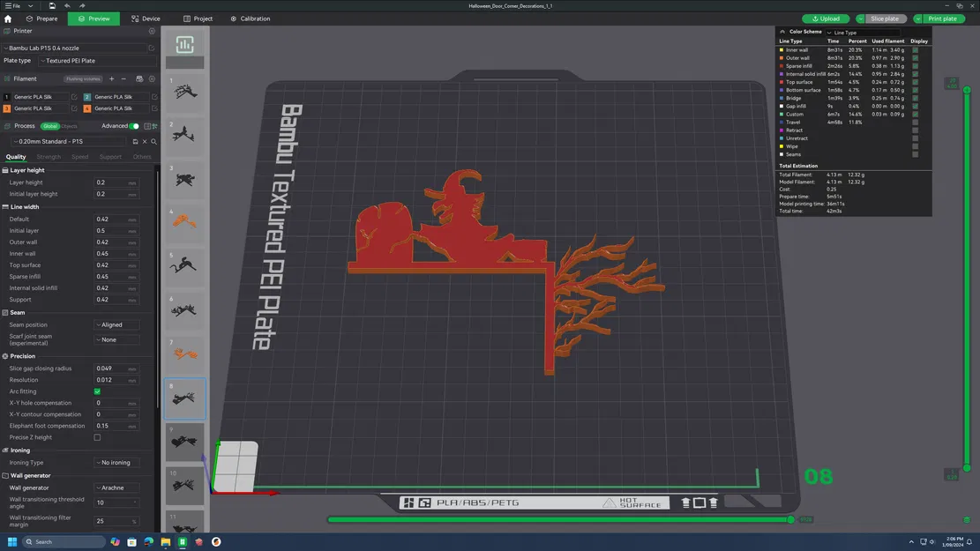Click horizontal move slider handle
Image resolution: width=980 pixels, height=551 pixels.
[790, 520]
